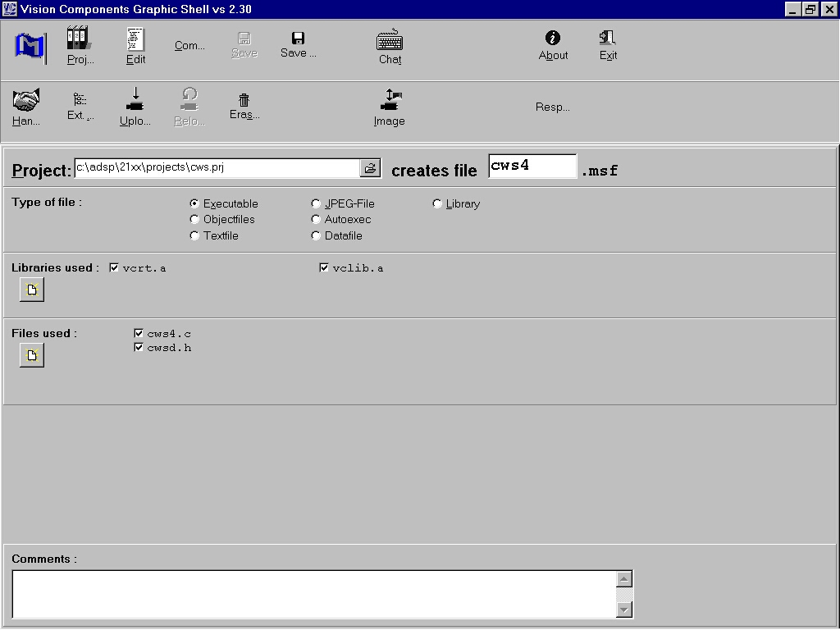Click the Comments scrollbar down arrow
840x630 pixels.
point(624,609)
